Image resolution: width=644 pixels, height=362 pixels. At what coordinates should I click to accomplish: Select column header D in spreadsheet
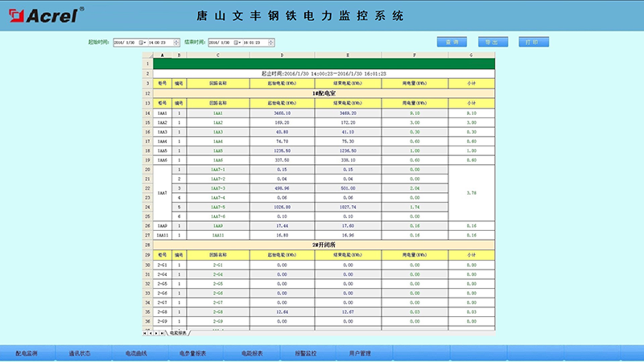(x=281, y=55)
